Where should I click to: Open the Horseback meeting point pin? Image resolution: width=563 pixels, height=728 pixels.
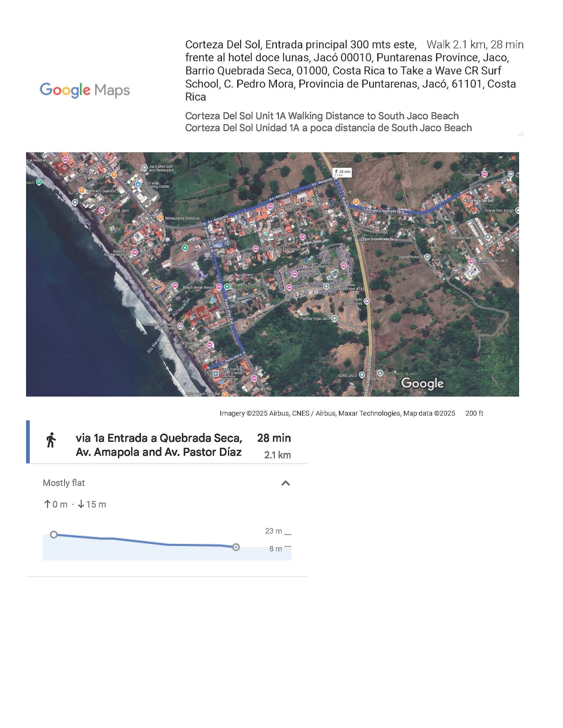pyautogui.click(x=181, y=326)
